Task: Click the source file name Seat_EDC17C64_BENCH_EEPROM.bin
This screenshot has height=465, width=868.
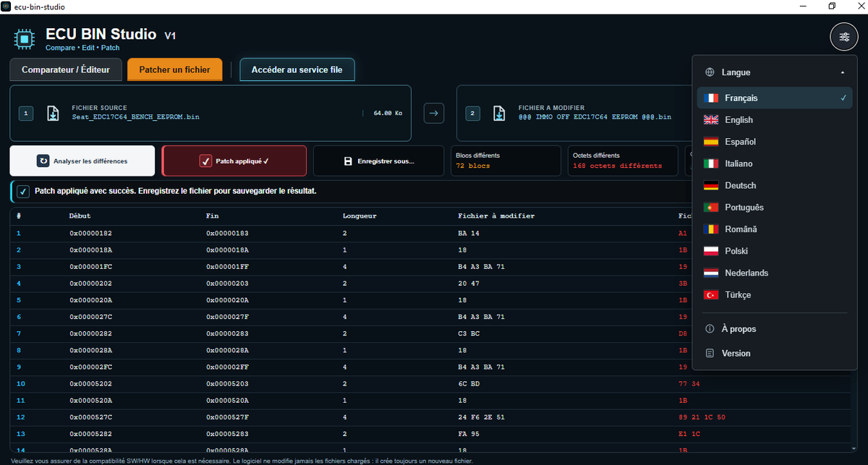Action: click(x=136, y=116)
